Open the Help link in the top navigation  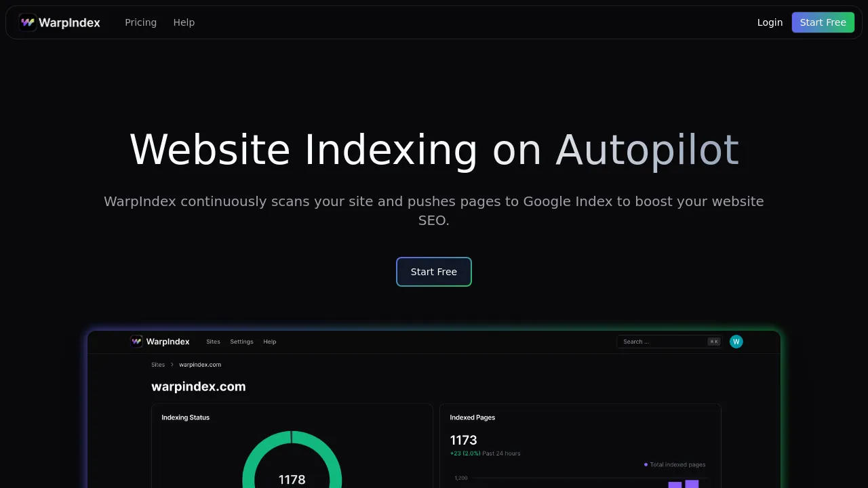184,22
